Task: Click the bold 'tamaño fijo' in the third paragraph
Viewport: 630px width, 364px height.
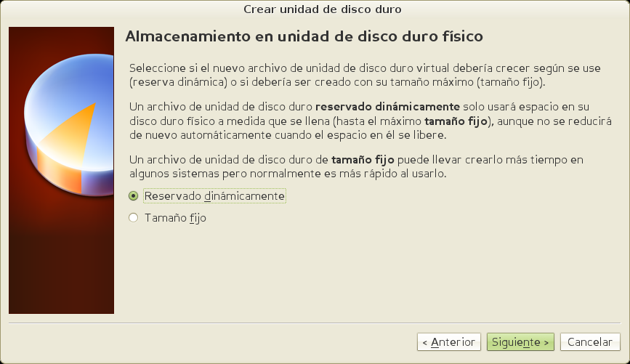Action: (363, 160)
